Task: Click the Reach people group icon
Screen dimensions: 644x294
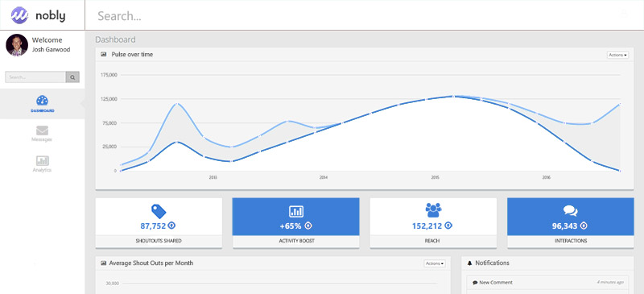Action: [433, 210]
